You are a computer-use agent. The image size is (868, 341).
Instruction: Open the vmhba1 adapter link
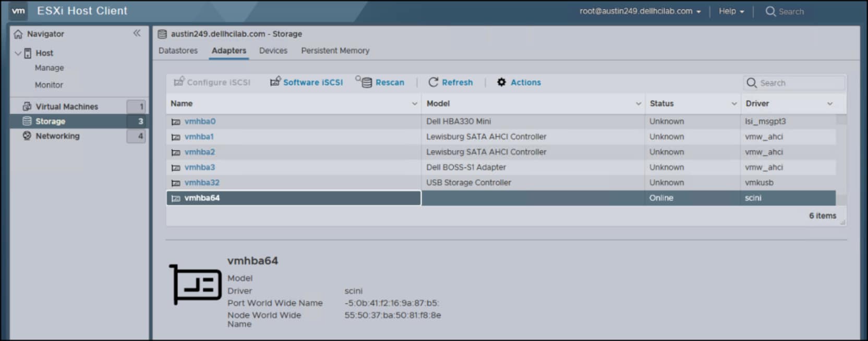coord(199,137)
